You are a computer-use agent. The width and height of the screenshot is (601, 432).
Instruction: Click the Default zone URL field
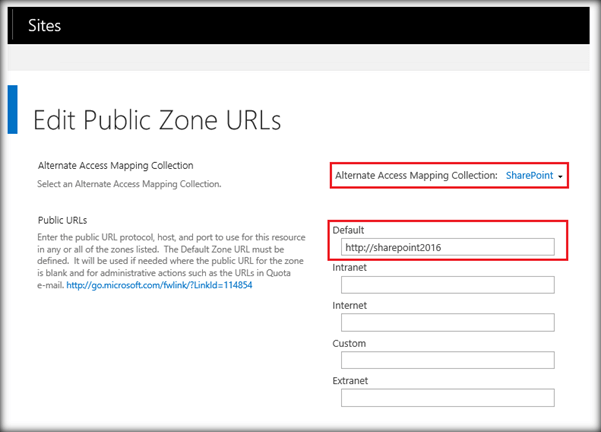tap(448, 247)
